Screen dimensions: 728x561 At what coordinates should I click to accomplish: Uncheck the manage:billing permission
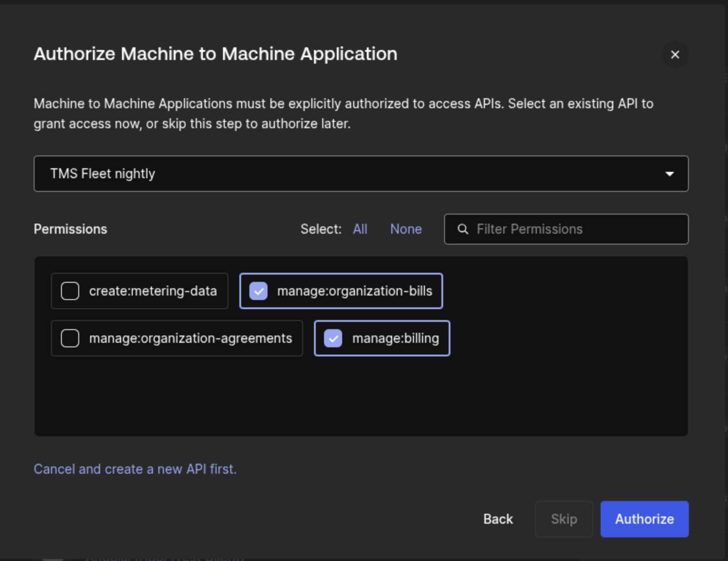[x=333, y=338]
